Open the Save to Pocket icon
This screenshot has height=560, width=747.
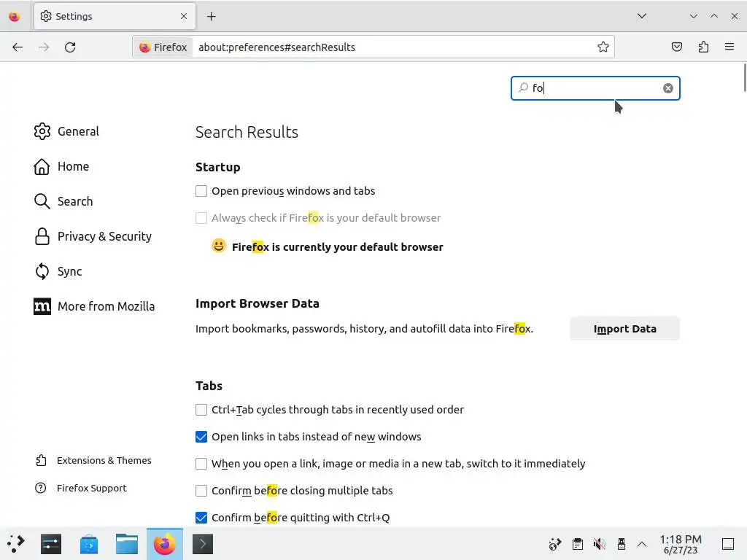(676, 47)
